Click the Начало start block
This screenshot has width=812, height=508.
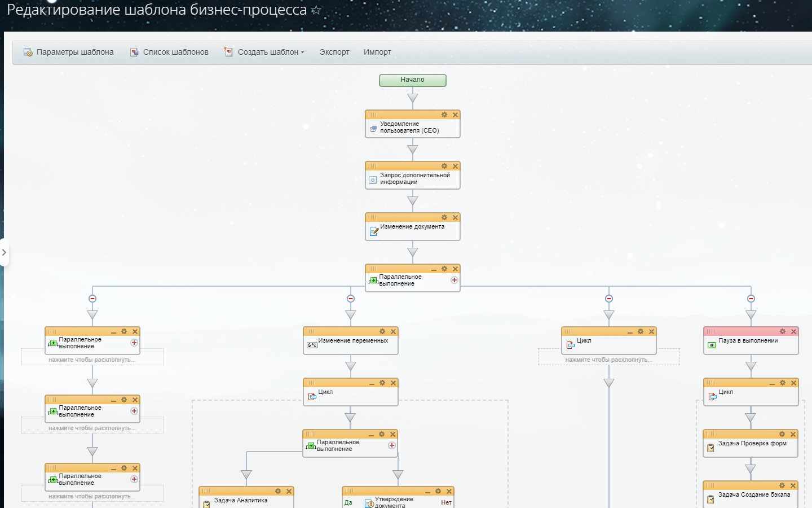pos(412,80)
